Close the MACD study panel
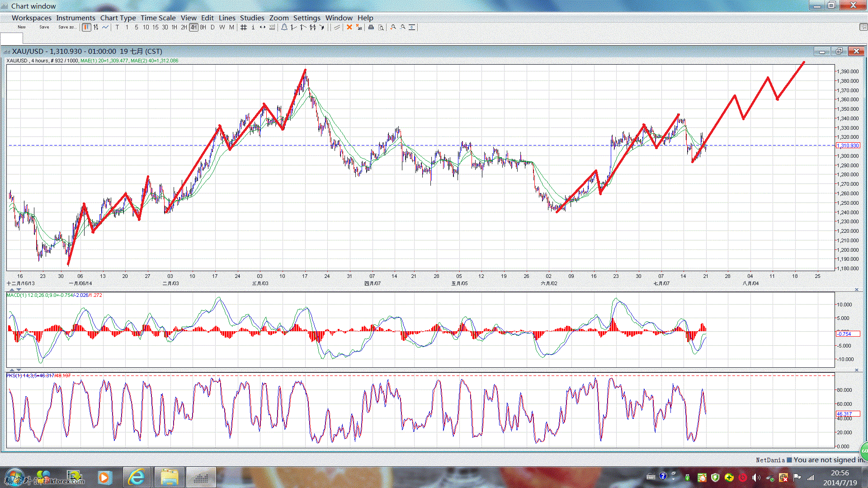Viewport: 868px width, 488px height. (x=856, y=289)
